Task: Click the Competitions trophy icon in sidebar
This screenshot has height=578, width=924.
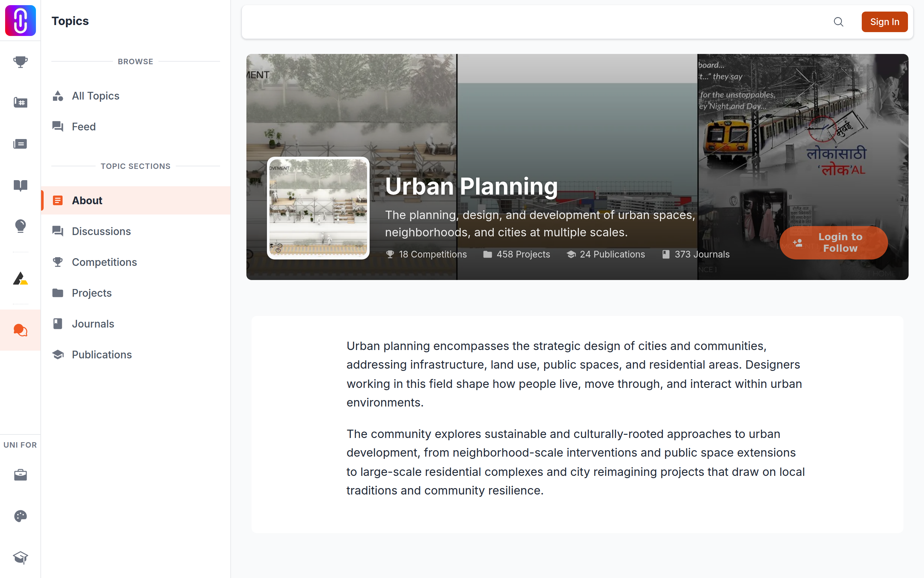Action: click(x=58, y=262)
